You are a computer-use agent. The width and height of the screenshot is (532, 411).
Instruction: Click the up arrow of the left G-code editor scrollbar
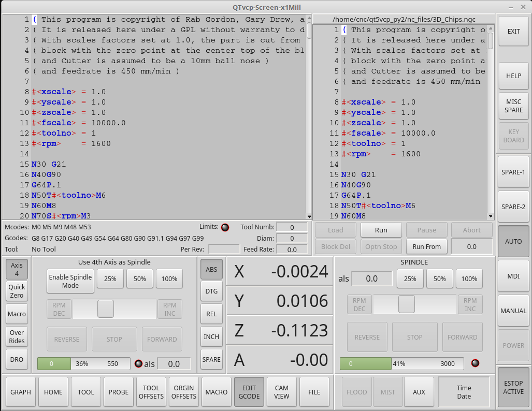[x=309, y=19]
